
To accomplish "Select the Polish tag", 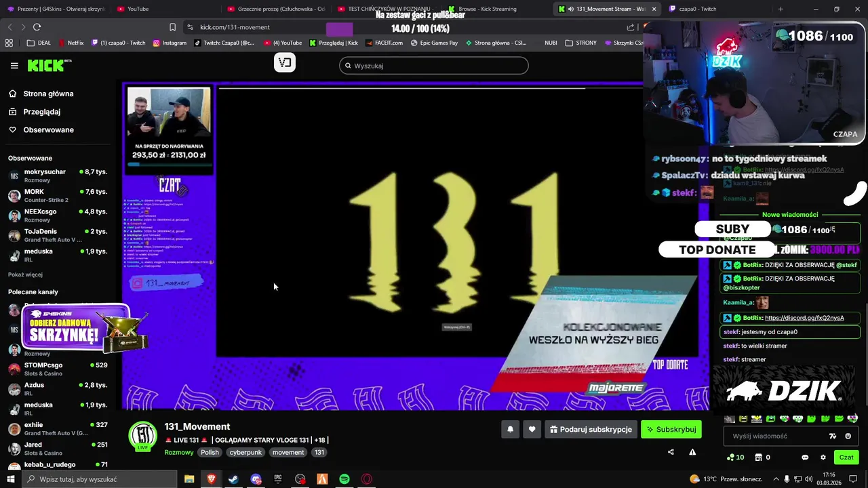I will [210, 452].
